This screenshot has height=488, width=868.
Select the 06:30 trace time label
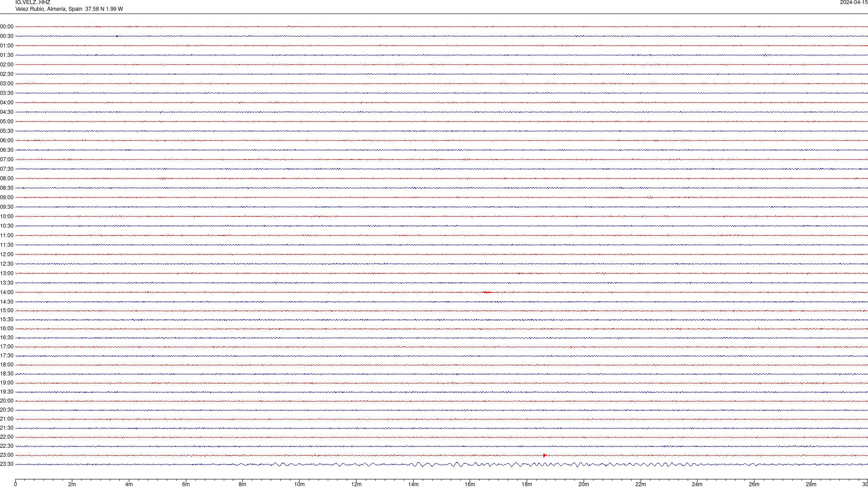coord(7,150)
